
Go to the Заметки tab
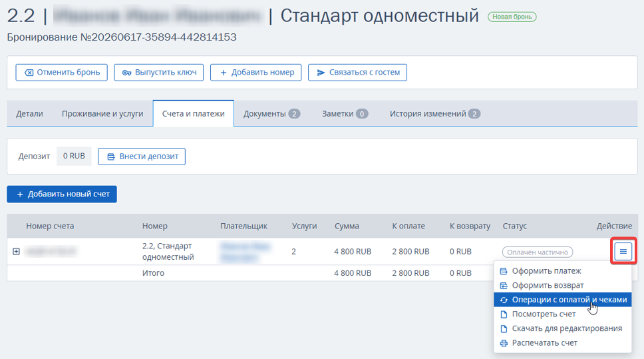[x=345, y=113]
